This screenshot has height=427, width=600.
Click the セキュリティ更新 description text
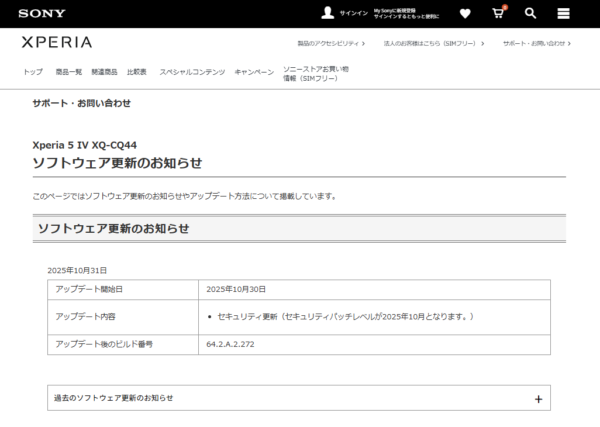point(346,316)
